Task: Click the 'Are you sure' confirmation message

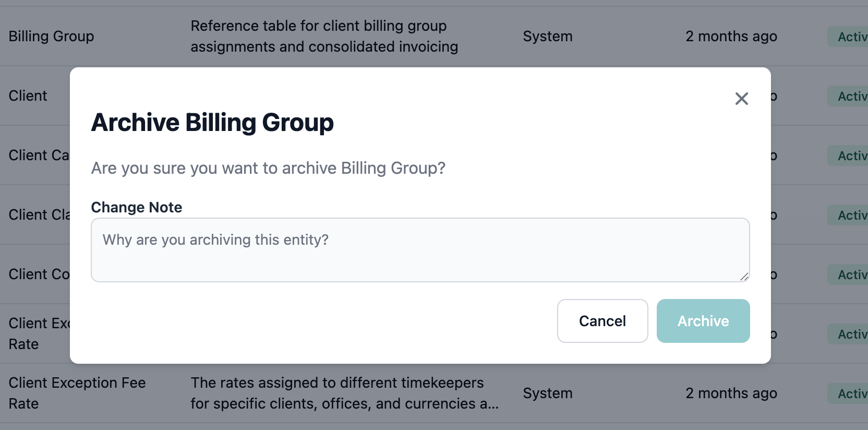Action: pyautogui.click(x=268, y=168)
